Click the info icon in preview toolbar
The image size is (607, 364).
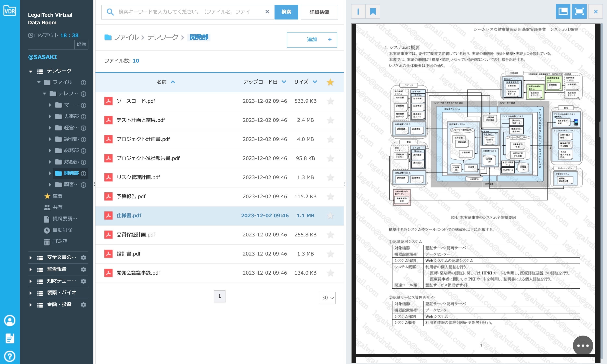(x=358, y=12)
